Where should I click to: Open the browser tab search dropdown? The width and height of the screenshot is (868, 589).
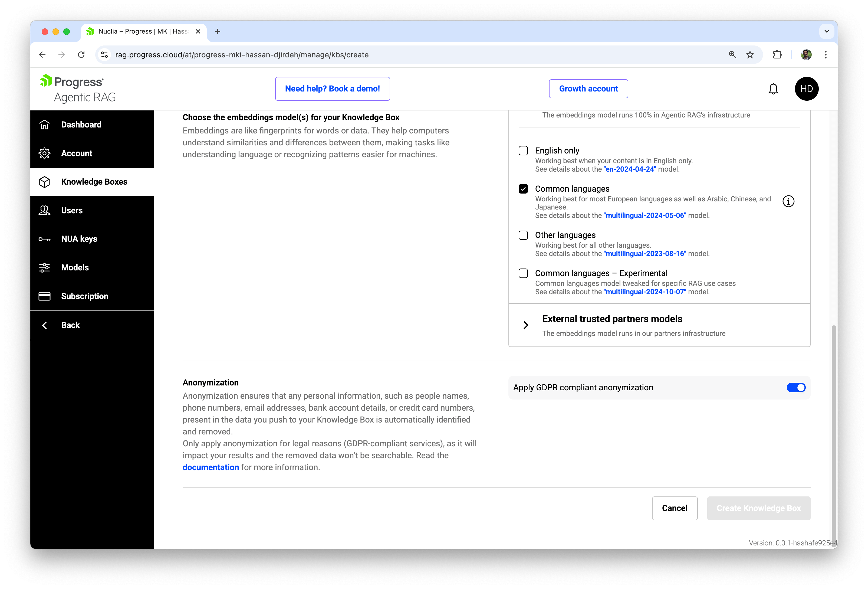(827, 31)
